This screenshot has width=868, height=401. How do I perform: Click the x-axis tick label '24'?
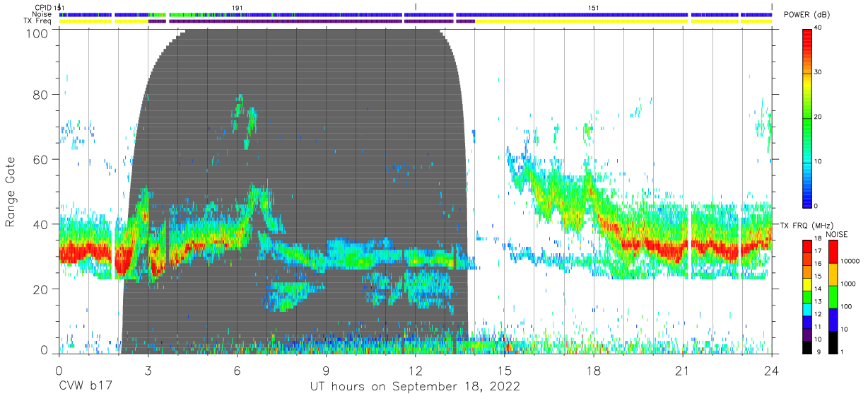(772, 370)
